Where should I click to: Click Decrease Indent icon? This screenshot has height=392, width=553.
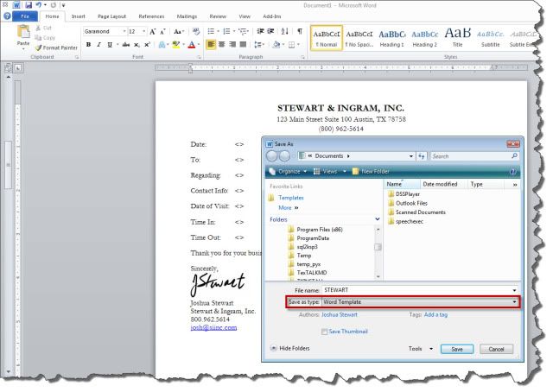pos(260,31)
